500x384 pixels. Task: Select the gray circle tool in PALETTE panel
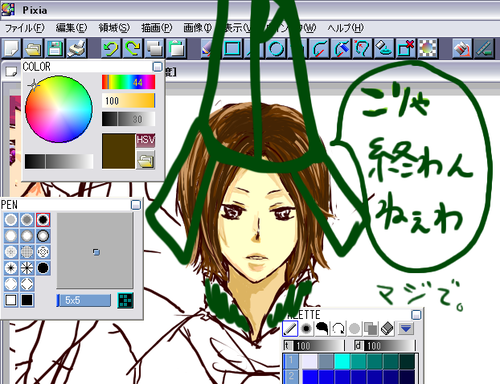coord(354,329)
